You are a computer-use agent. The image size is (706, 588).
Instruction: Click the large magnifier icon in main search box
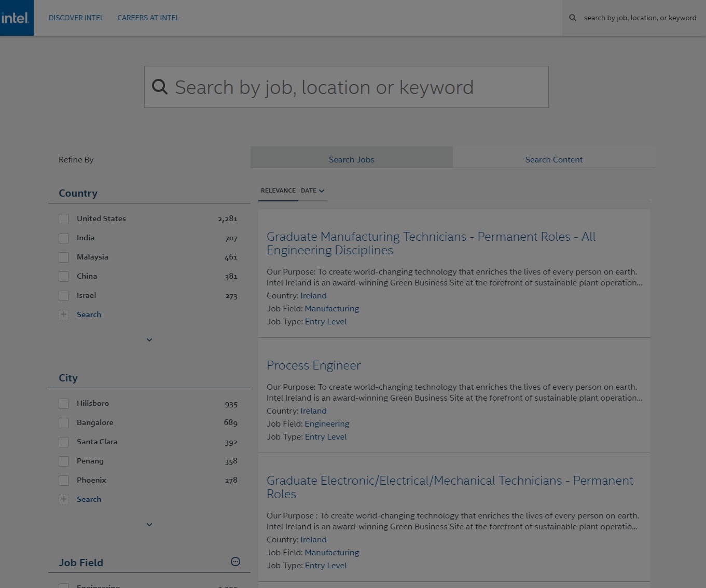(160, 87)
